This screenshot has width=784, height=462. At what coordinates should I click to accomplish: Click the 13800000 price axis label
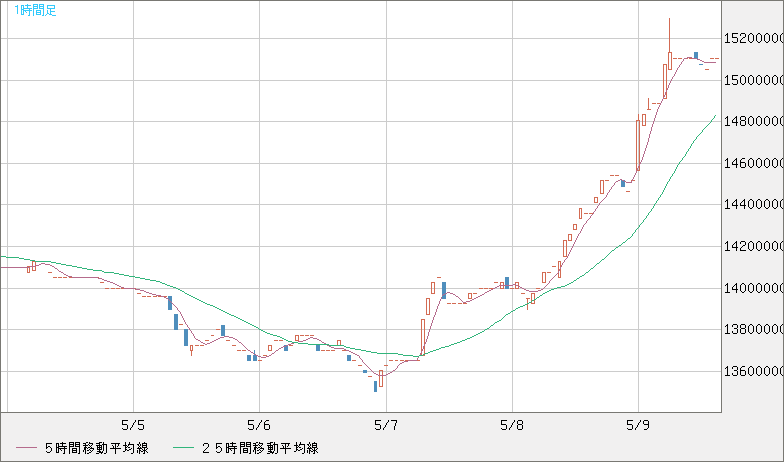coord(754,330)
